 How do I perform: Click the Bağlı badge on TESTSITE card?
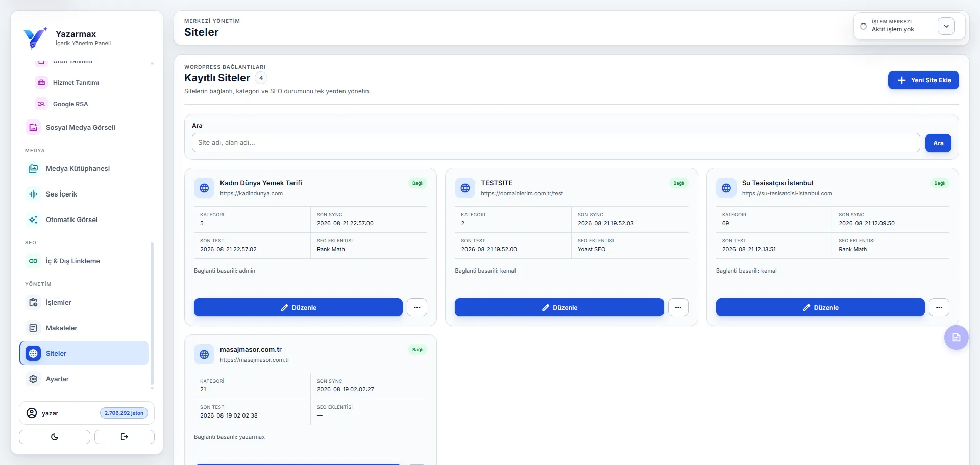[679, 183]
